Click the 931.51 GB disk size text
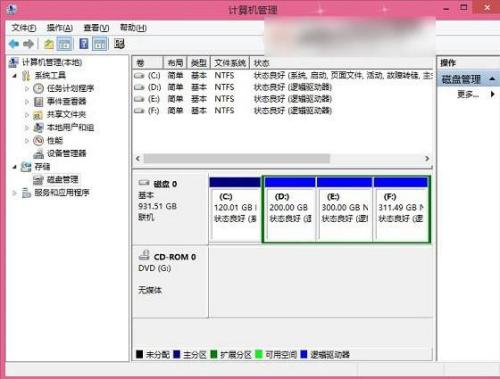 click(x=157, y=206)
